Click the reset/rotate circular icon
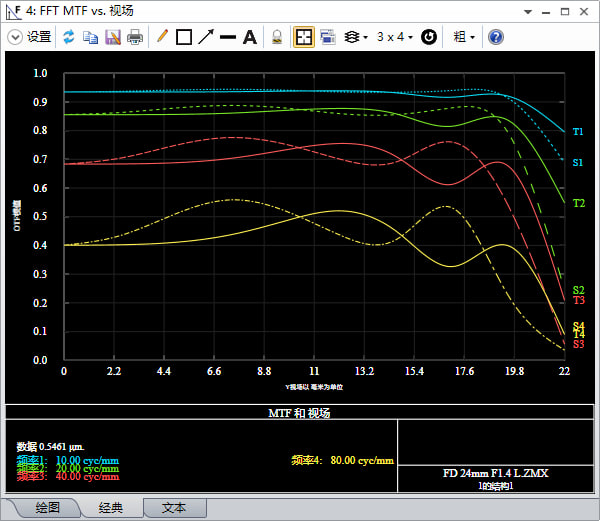The height and width of the screenshot is (521, 600). pos(429,37)
